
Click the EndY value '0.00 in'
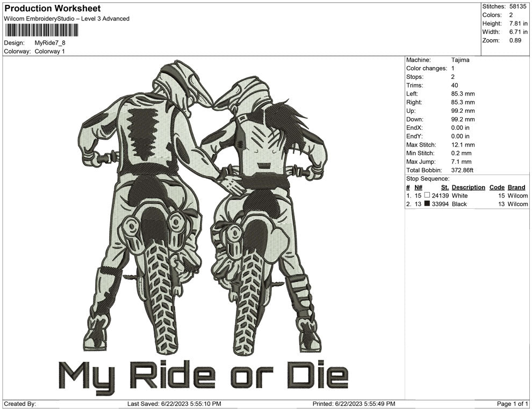click(460, 136)
